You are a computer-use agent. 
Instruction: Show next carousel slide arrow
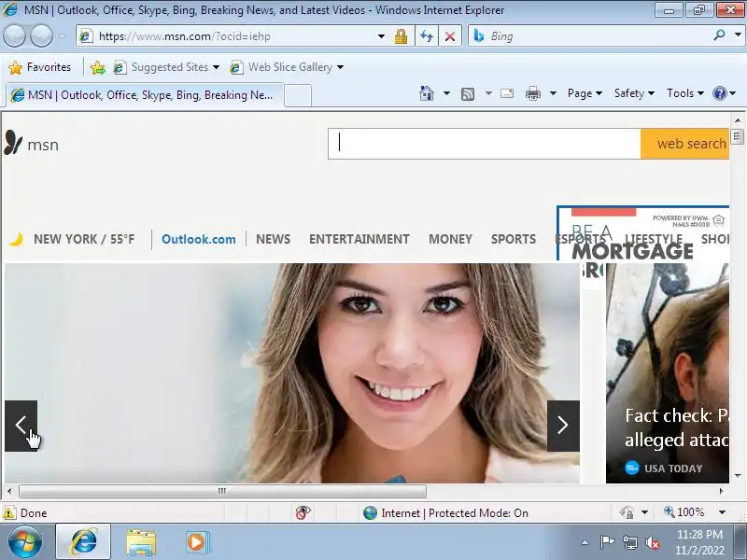tap(563, 426)
